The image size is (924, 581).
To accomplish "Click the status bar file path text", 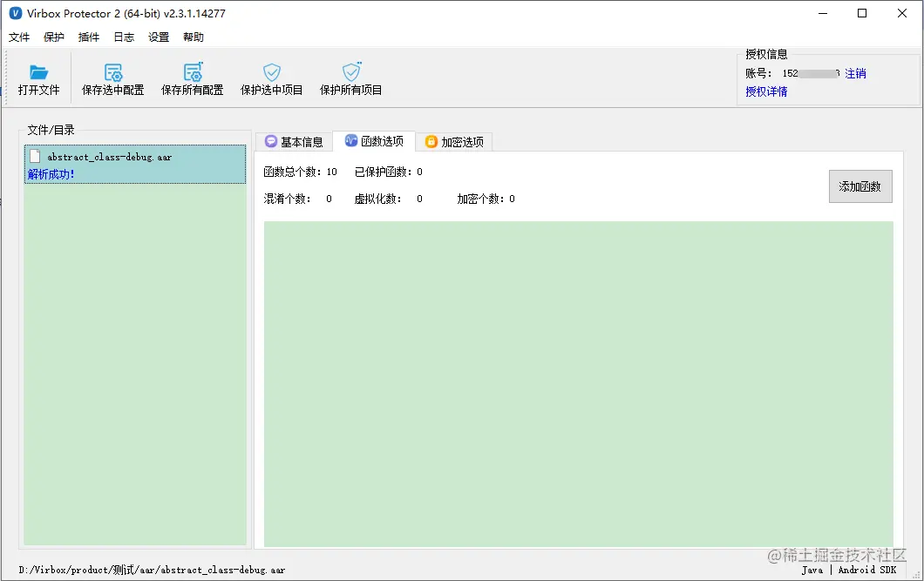I will [152, 570].
